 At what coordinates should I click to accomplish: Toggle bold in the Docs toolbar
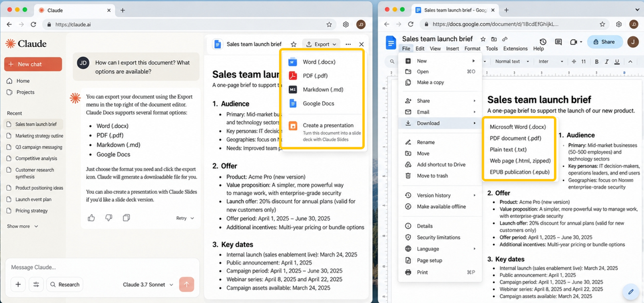[x=597, y=61]
